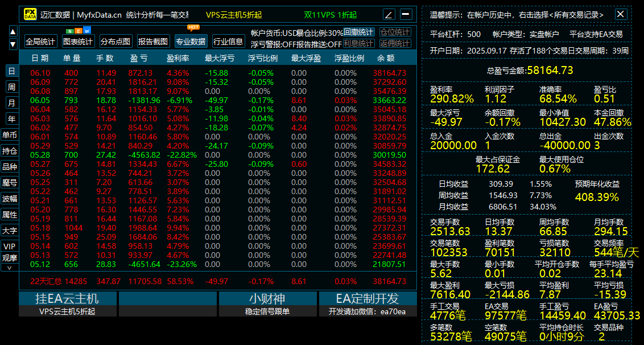Select 年 view in left sidebar
Viewport: 644px width, 345px height.
[12, 119]
